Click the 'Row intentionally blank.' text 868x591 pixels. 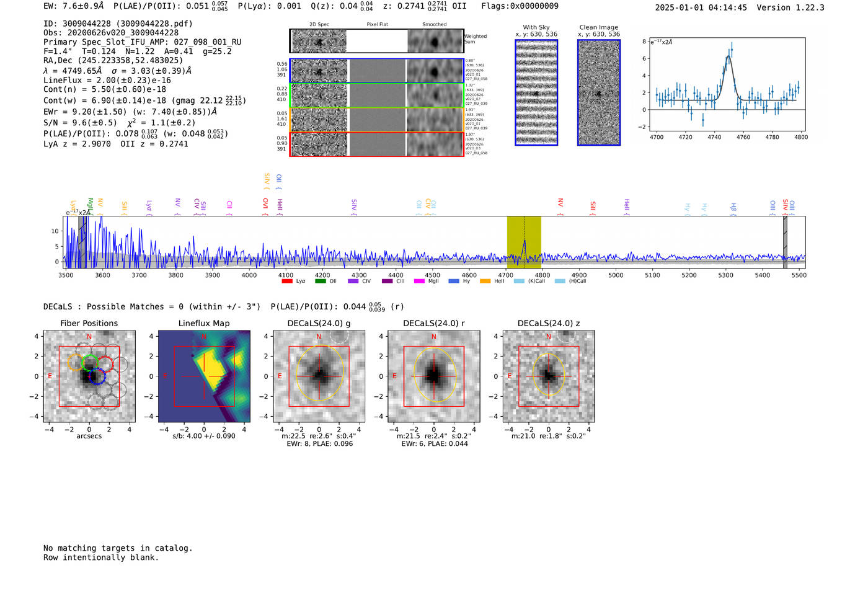tap(101, 558)
